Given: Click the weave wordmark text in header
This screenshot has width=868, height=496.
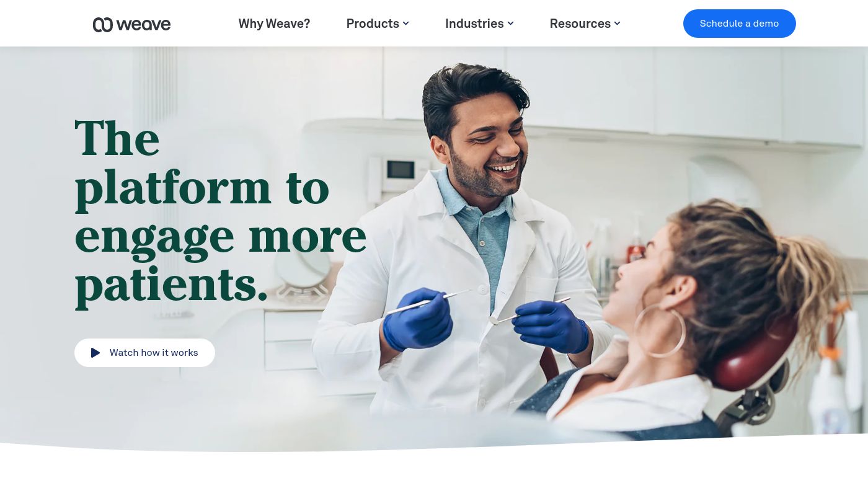Looking at the screenshot, I should 143,25.
